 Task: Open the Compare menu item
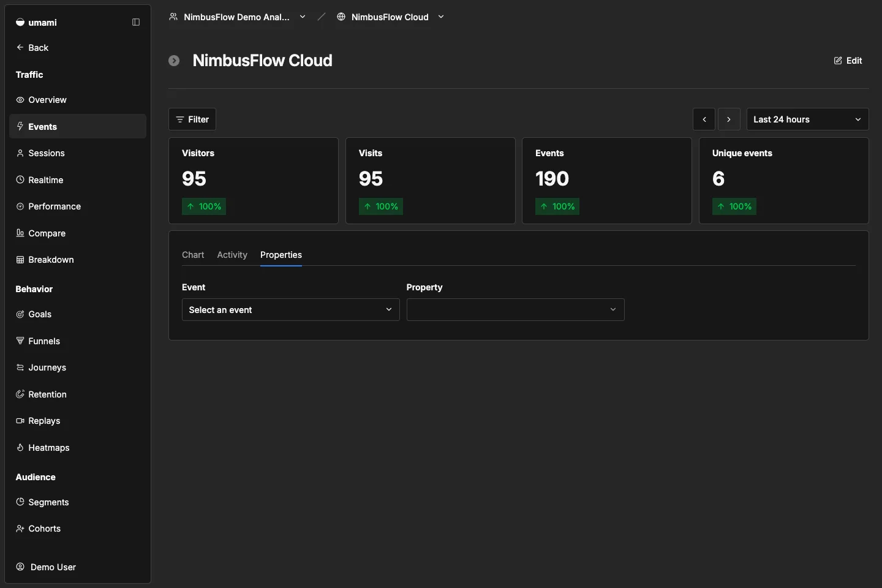click(x=78, y=233)
